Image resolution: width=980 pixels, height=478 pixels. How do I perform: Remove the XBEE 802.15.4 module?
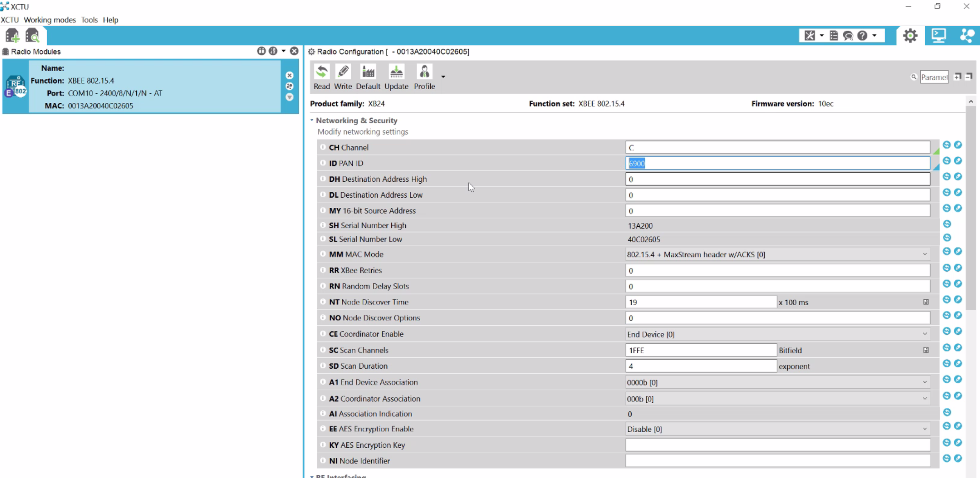click(289, 75)
